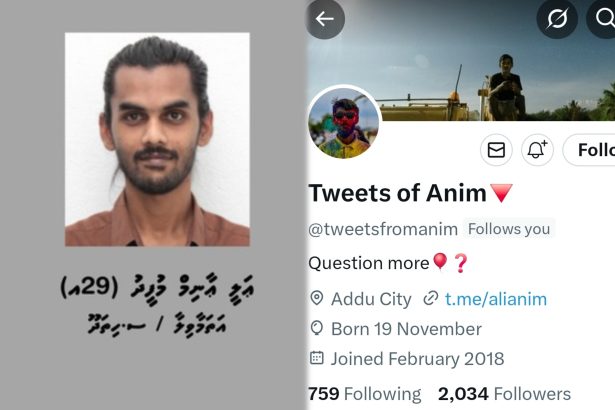Screen dimensions: 615x410
Task: Click the man's portrait photo
Action: [157, 139]
